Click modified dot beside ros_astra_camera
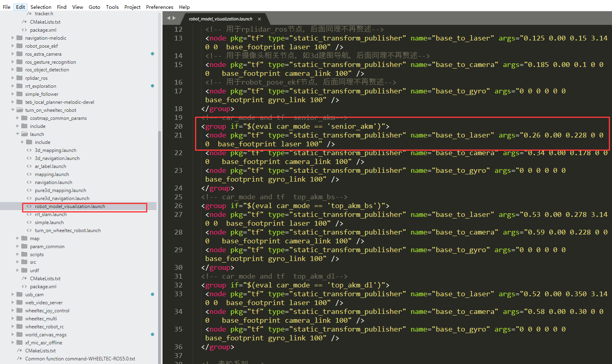612x364 pixels. (152, 54)
